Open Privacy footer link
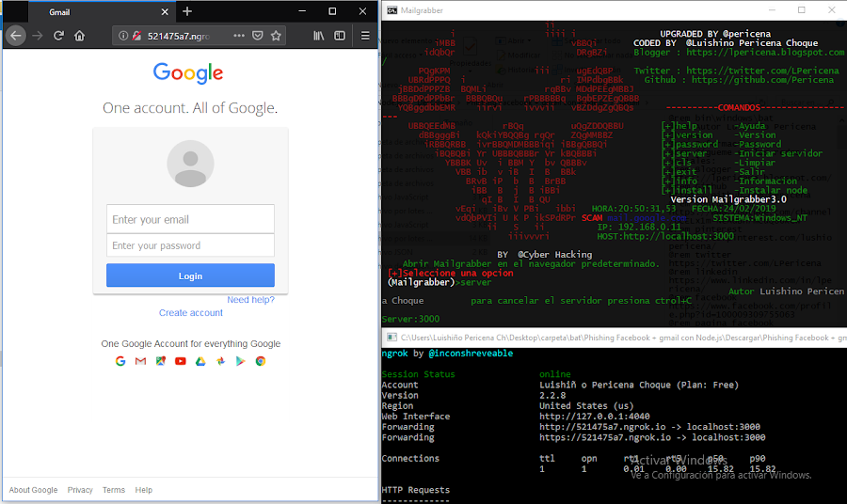 pyautogui.click(x=80, y=490)
